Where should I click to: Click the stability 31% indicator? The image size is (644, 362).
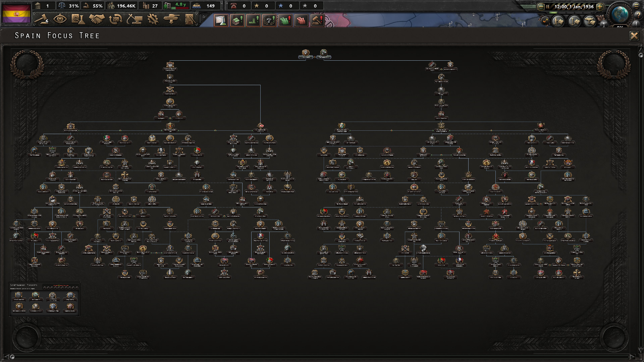click(68, 6)
